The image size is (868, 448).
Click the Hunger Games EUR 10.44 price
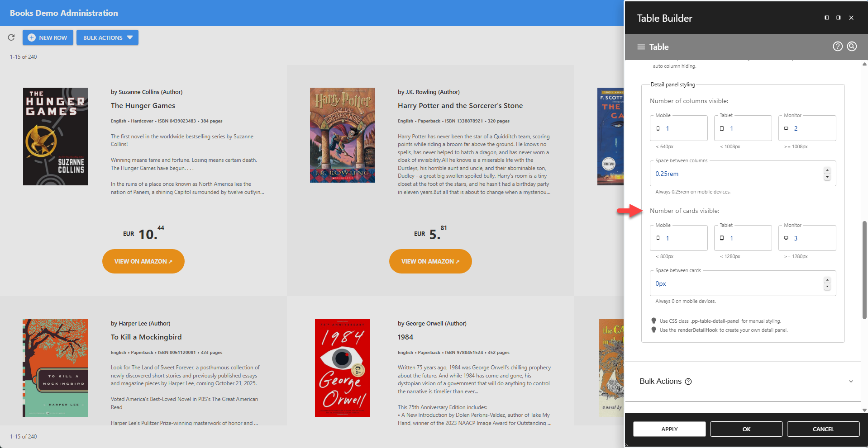pos(144,233)
